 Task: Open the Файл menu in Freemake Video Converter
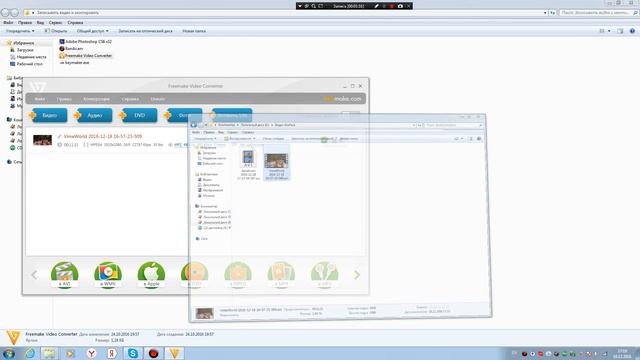(x=40, y=99)
